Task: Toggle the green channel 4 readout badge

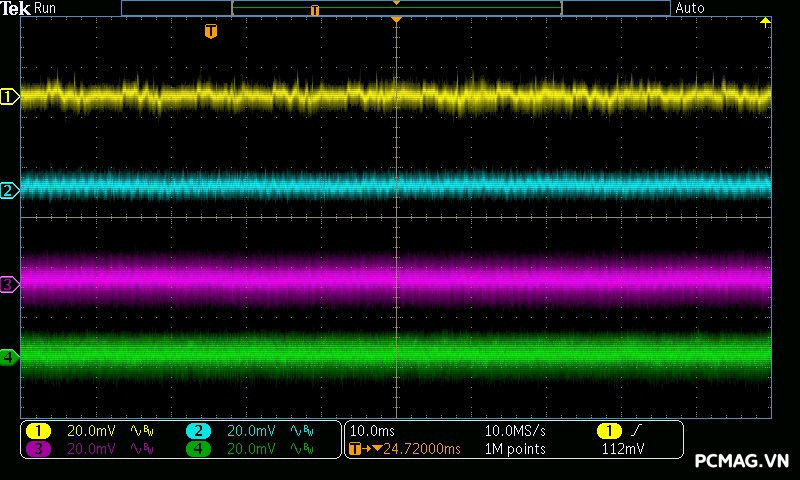Action: click(198, 449)
